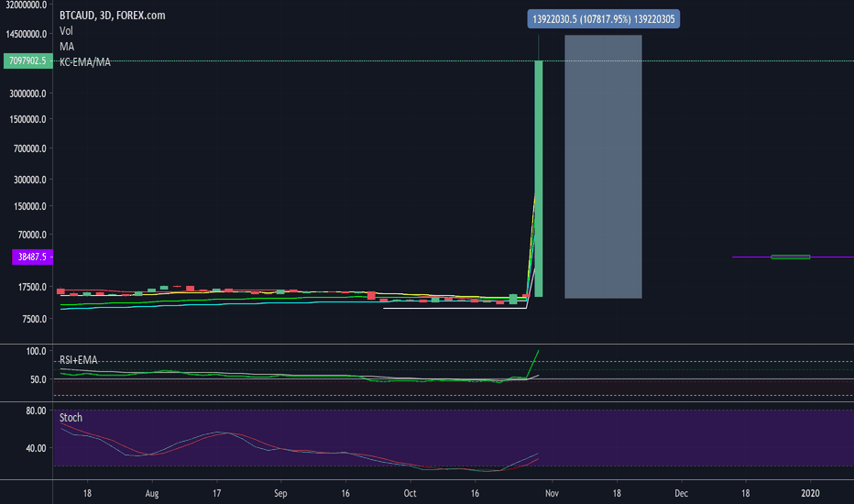Click the large green spike candle
854x504 pixels.
539,179
